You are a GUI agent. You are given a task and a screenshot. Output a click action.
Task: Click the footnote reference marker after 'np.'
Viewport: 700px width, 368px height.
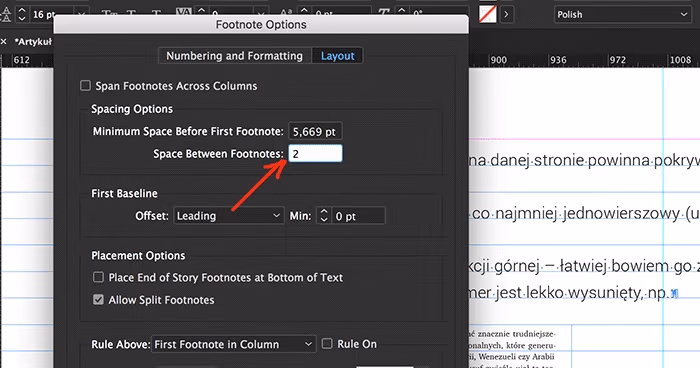[675, 293]
